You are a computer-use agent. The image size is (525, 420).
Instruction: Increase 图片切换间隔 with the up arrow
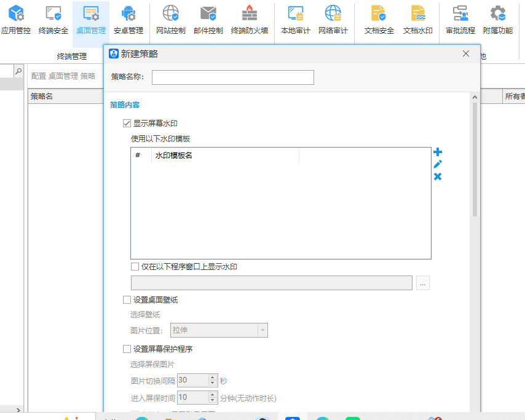tap(212, 377)
